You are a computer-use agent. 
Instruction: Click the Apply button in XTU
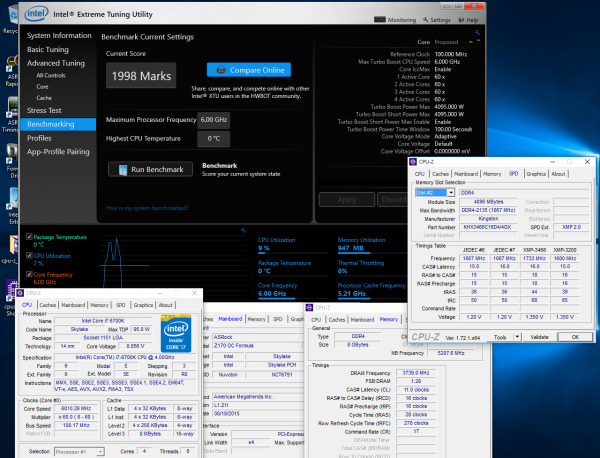tap(347, 199)
